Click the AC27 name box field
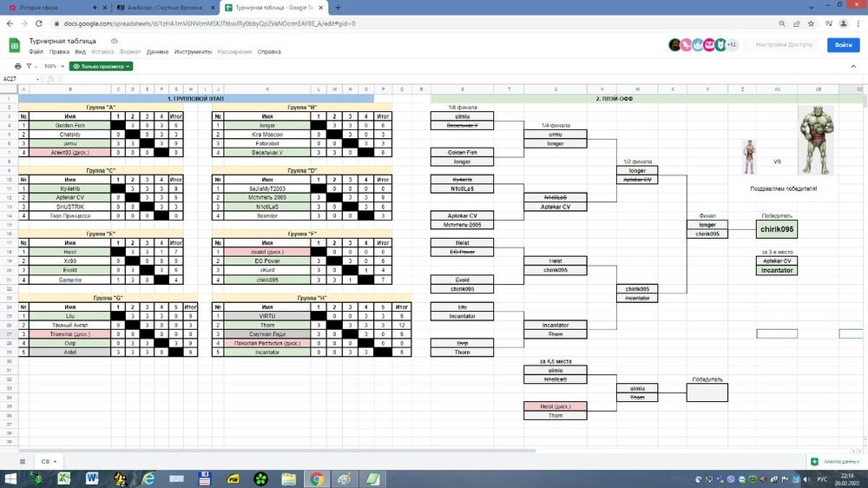Screen dimensions: 868x488 pos(21,79)
